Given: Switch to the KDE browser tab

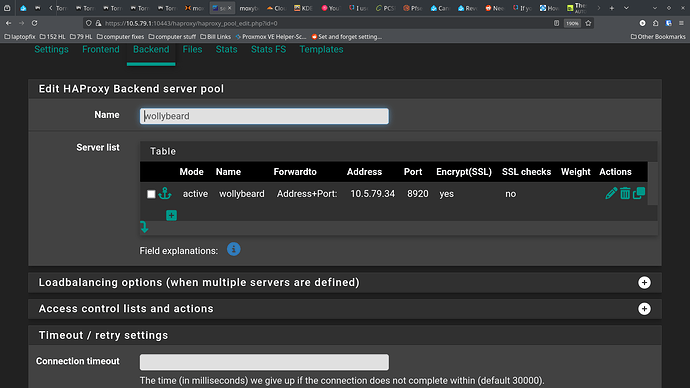Looking at the screenshot, I should tap(303, 8).
